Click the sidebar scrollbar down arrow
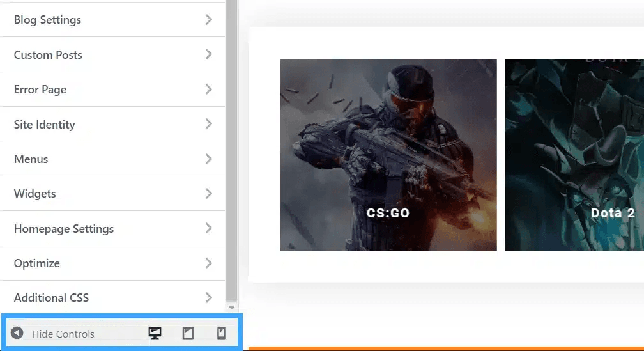 click(x=232, y=308)
